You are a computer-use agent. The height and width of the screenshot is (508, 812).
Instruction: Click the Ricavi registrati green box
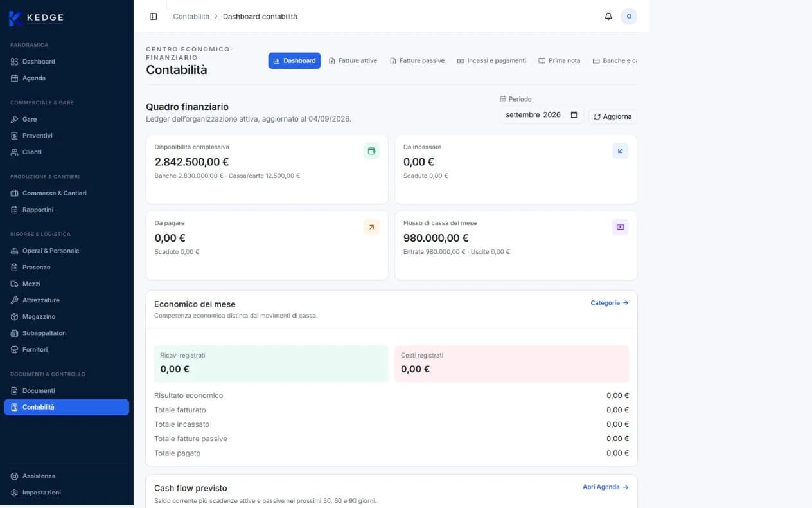pyautogui.click(x=271, y=363)
